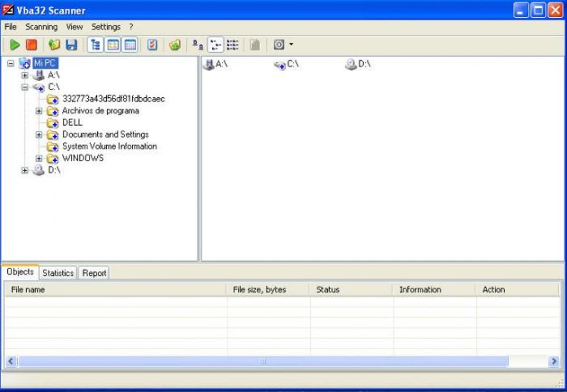Click the horizontal scrollbar left arrow
The image size is (567, 392).
[11, 361]
